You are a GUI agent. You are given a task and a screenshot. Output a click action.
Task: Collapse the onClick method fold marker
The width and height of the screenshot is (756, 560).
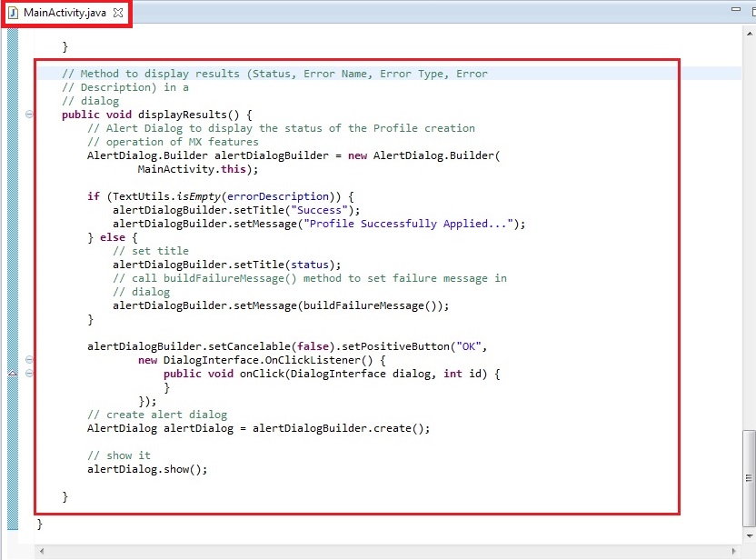[x=30, y=374]
